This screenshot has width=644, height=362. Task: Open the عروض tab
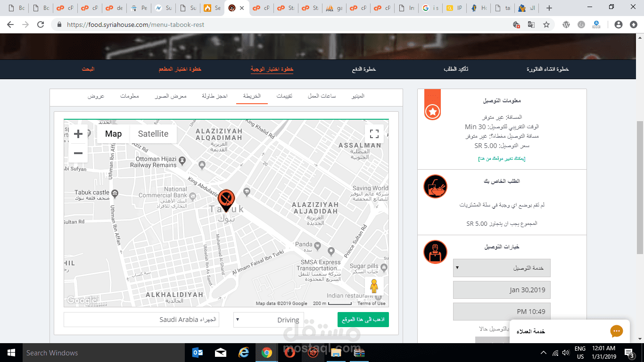tap(96, 96)
